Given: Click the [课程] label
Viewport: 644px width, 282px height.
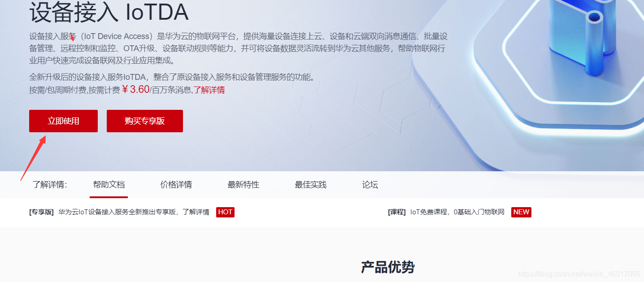Looking at the screenshot, I should coord(397,212).
